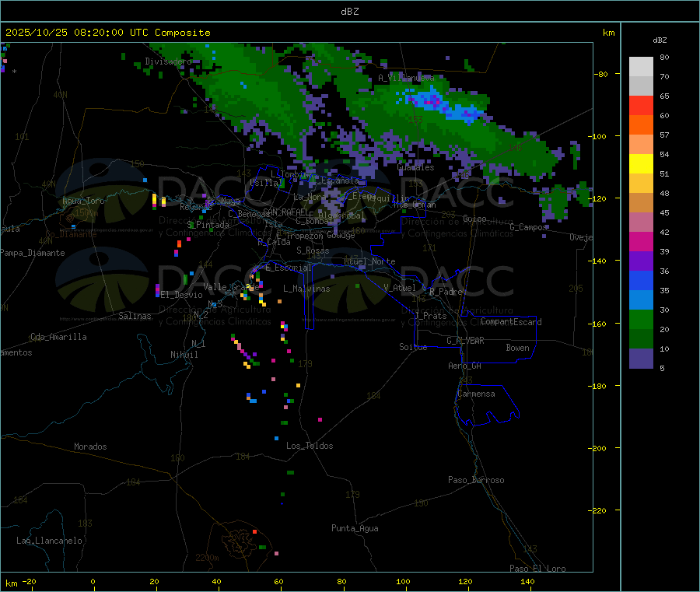The width and height of the screenshot is (700, 592).
Task: Click the Los_Toldos label
Action: 310,446
